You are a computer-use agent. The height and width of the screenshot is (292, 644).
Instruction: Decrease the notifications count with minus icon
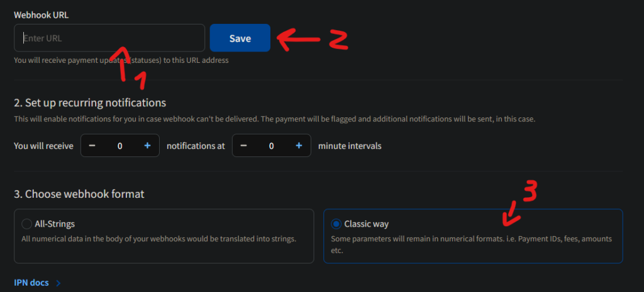pyautogui.click(x=92, y=146)
